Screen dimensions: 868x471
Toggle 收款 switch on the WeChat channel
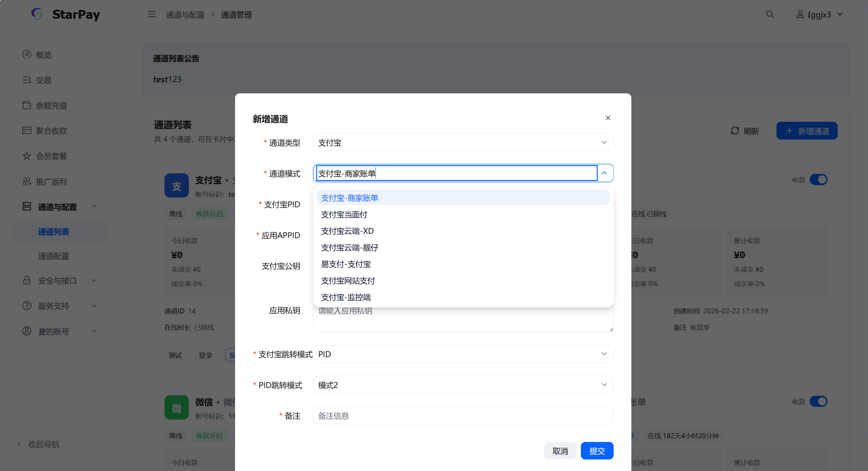[818, 401]
